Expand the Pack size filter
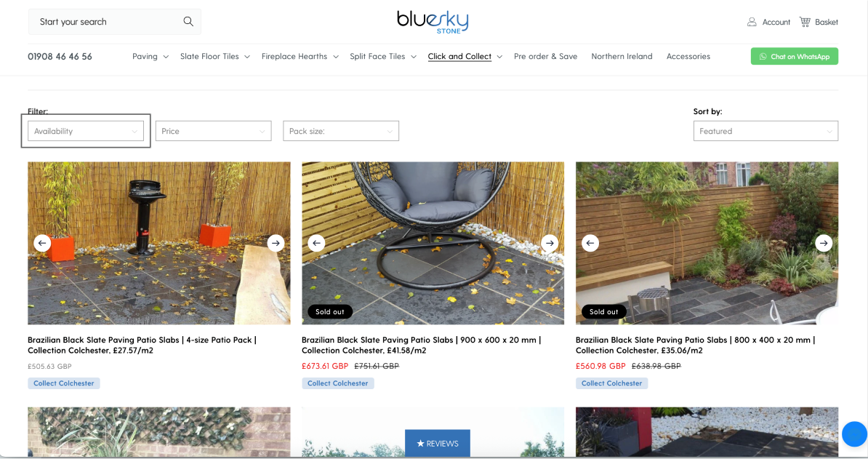Image resolution: width=868 pixels, height=459 pixels. 341,131
